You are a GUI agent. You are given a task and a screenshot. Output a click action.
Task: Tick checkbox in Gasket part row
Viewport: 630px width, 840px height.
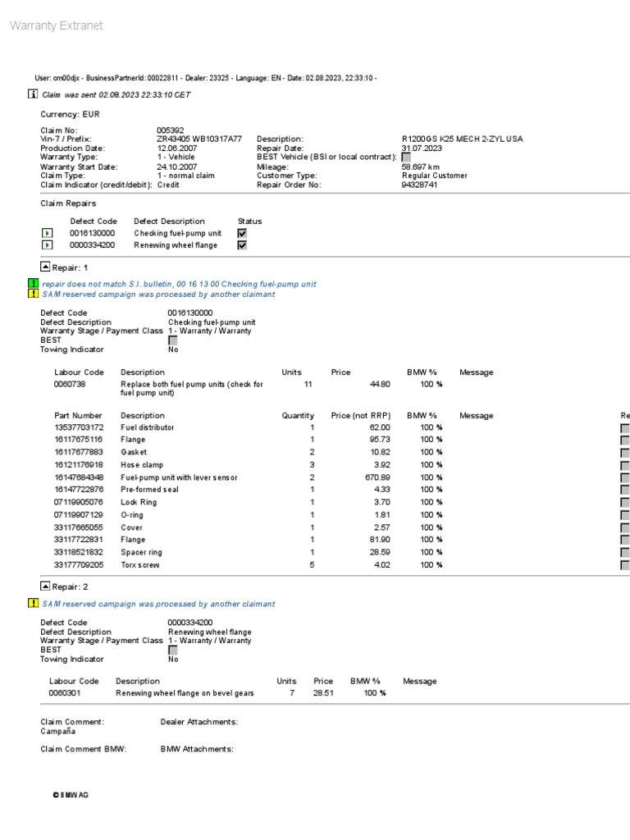(624, 453)
